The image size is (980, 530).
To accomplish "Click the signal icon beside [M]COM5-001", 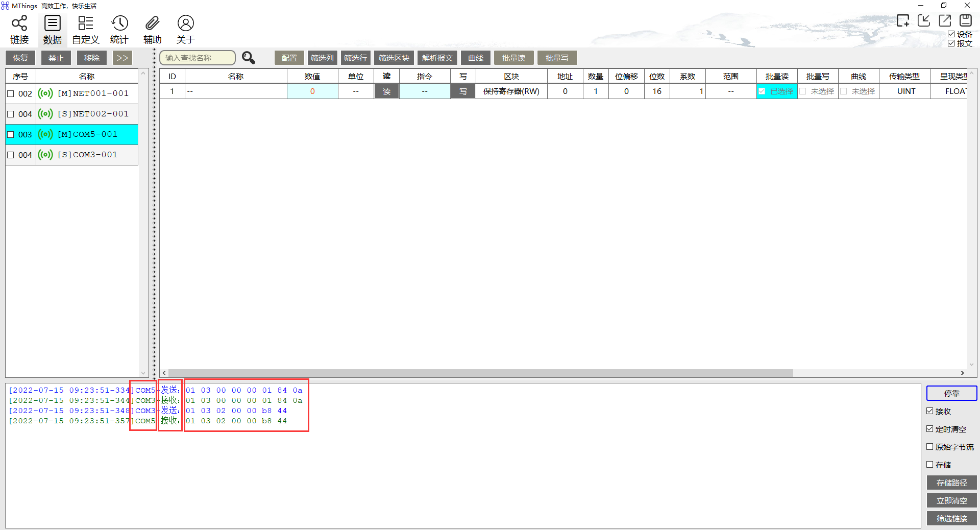I will pyautogui.click(x=45, y=134).
